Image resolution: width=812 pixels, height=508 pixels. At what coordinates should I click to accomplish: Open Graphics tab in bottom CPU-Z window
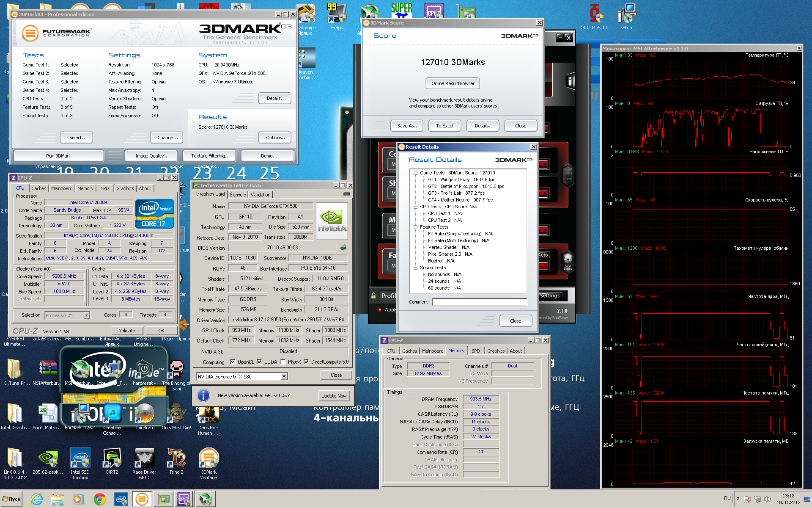click(496, 351)
